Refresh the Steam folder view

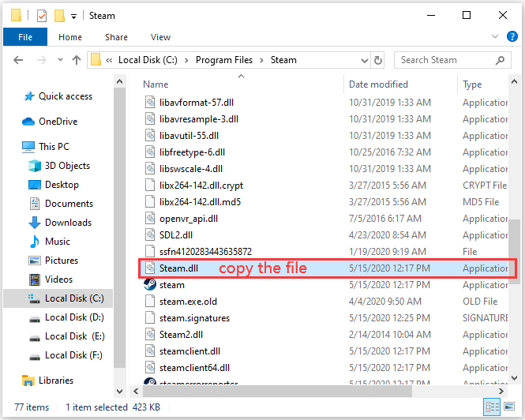point(377,60)
